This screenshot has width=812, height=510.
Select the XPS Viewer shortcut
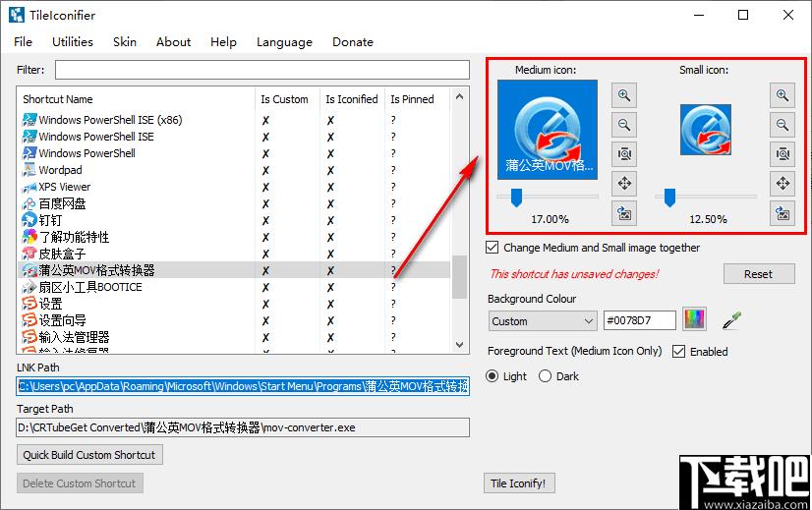tap(236, 187)
